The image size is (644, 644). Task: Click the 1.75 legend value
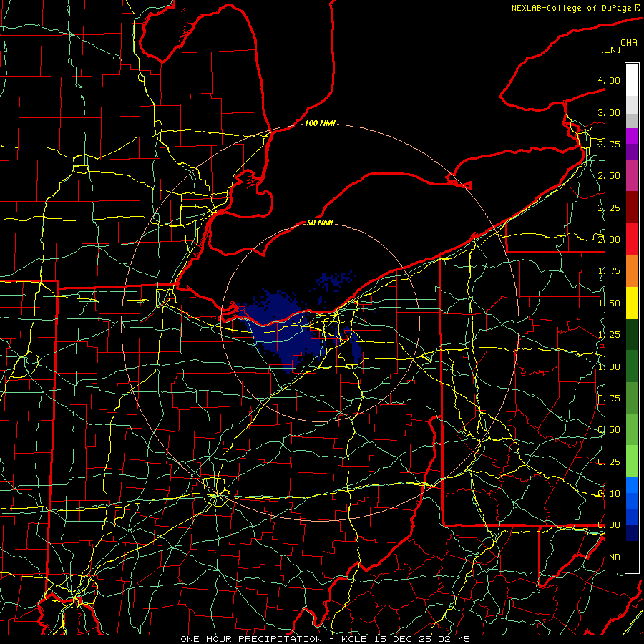(x=609, y=271)
